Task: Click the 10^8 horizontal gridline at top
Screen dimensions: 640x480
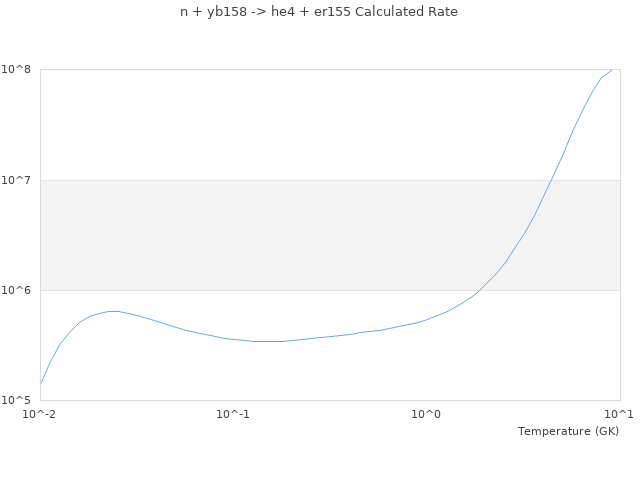Action: [x=300, y=70]
